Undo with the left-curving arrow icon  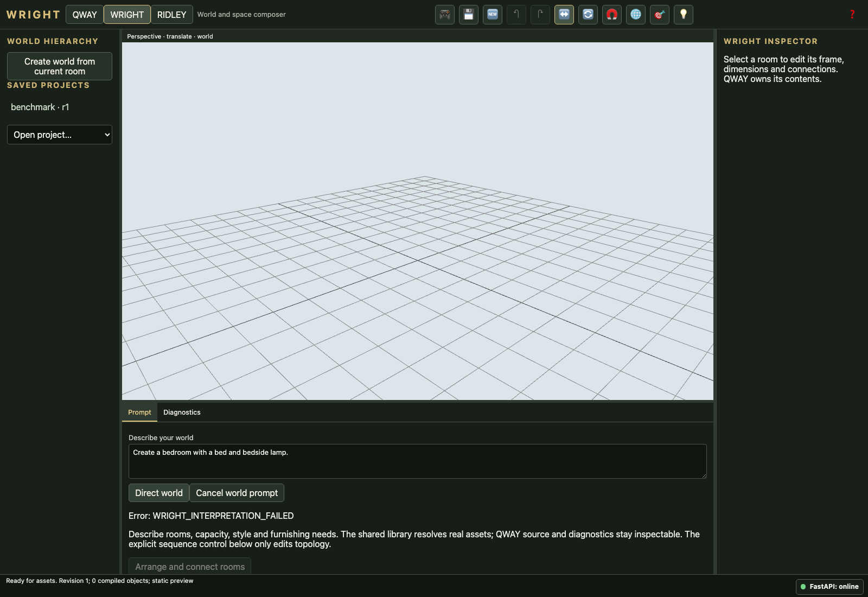coord(516,15)
